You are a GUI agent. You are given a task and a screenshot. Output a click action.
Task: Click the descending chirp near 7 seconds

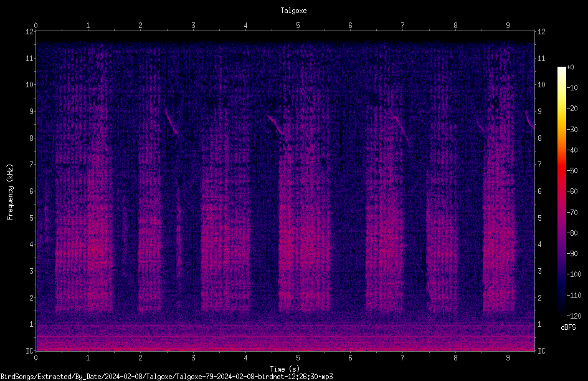click(x=401, y=130)
